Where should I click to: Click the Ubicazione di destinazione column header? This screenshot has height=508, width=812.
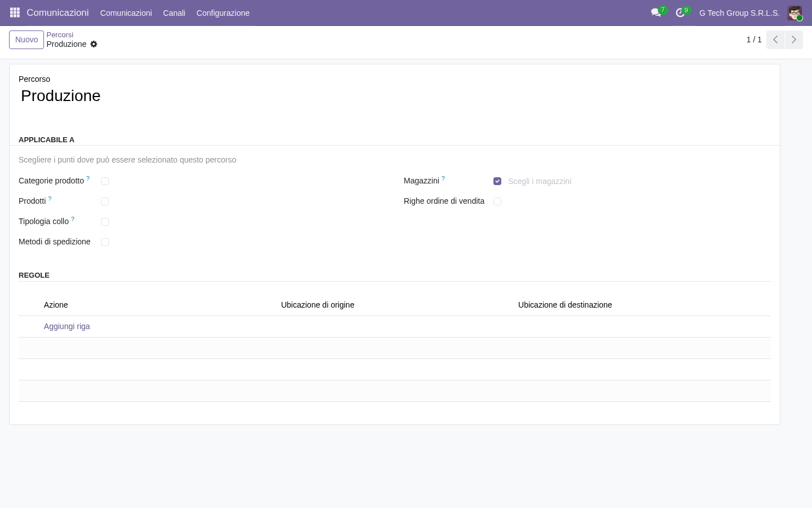click(565, 305)
